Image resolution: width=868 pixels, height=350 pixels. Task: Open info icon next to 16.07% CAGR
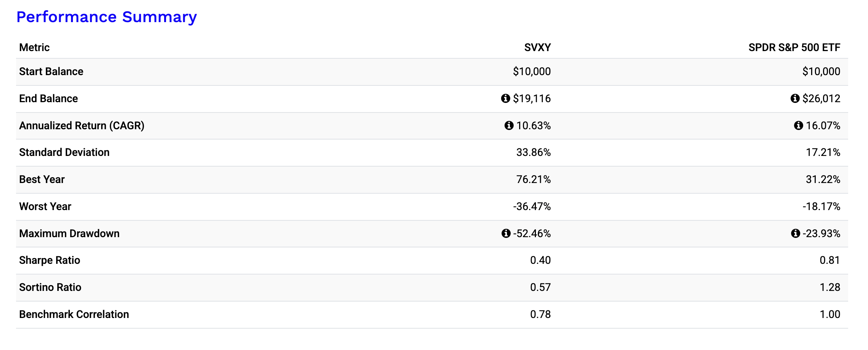[x=798, y=125]
